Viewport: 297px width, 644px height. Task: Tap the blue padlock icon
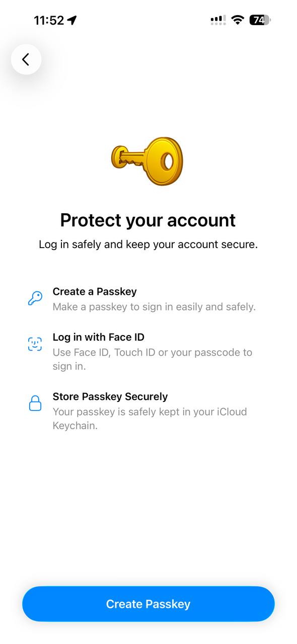click(35, 404)
